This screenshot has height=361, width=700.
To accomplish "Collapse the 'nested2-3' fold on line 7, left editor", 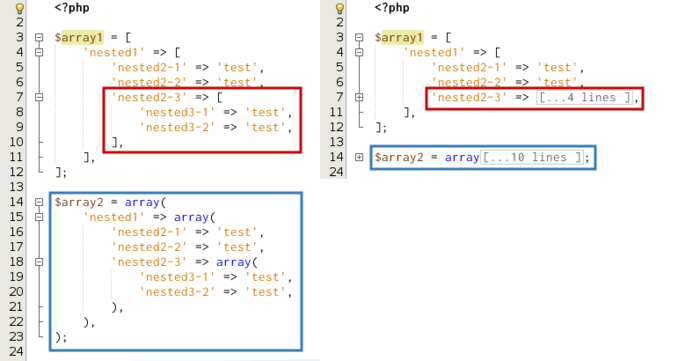I will [x=39, y=97].
